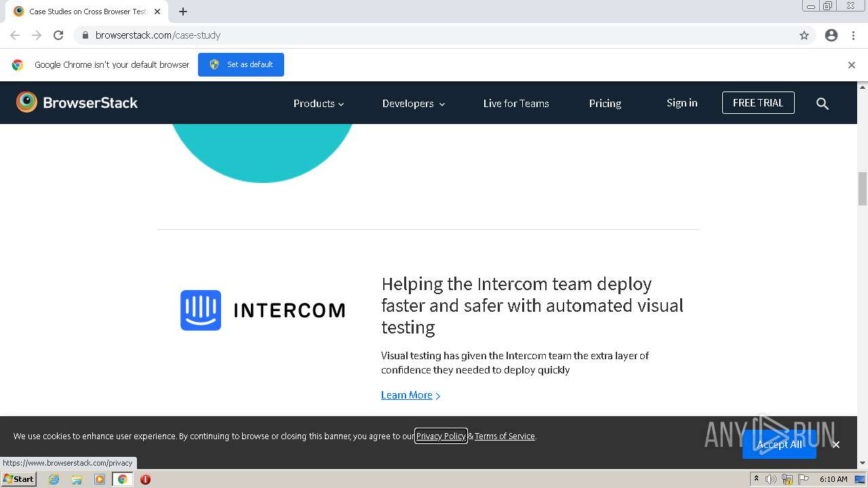Expand the Products dropdown menu
The height and width of the screenshot is (488, 868).
(x=319, y=104)
